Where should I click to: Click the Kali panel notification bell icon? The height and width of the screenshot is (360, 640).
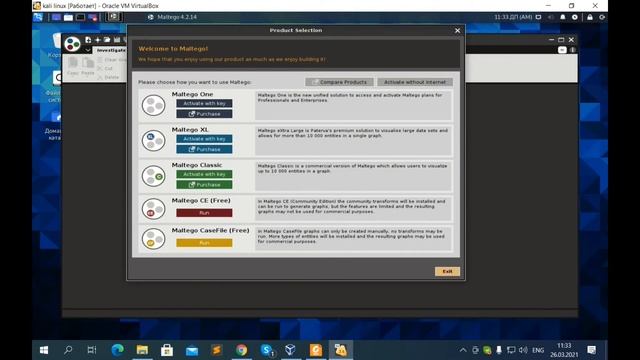[x=563, y=17]
